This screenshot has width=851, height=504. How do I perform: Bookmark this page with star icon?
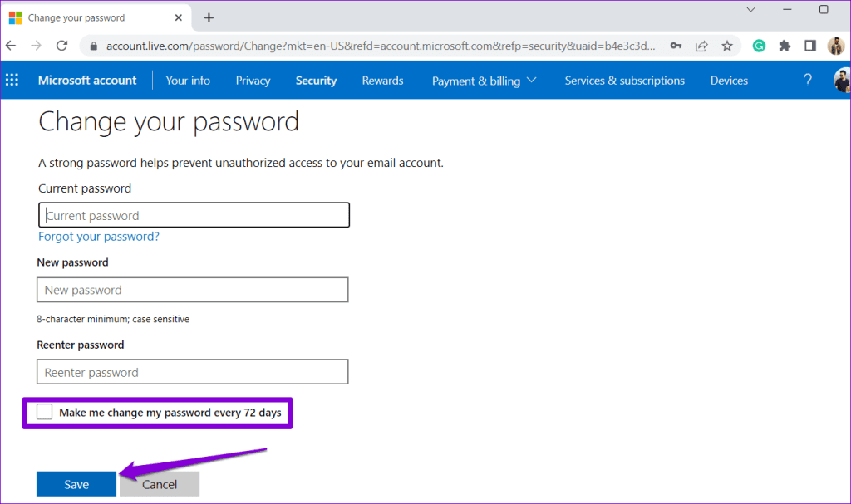tap(726, 46)
